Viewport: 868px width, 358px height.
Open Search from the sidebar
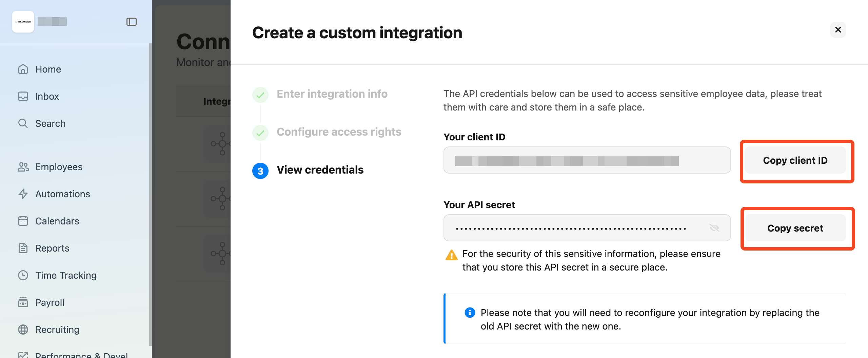coord(50,123)
